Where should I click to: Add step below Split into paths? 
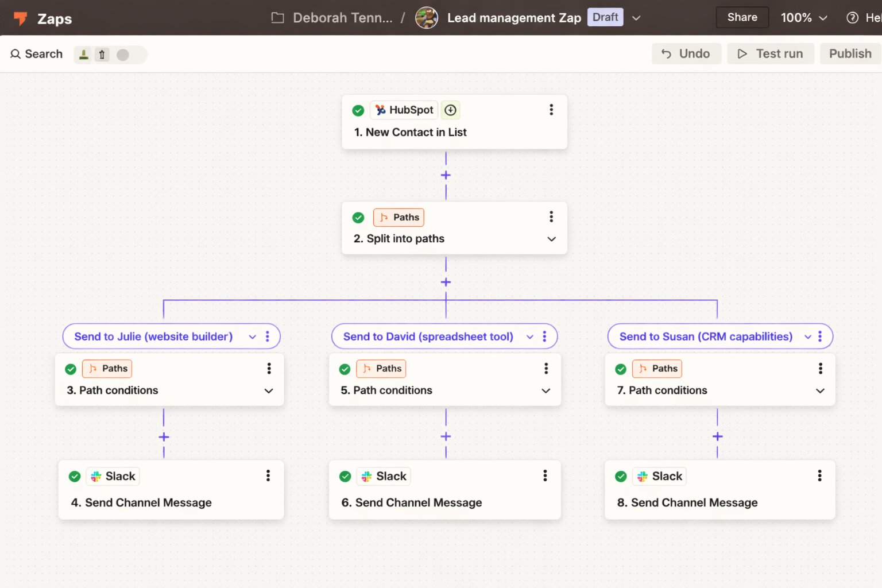coord(446,282)
